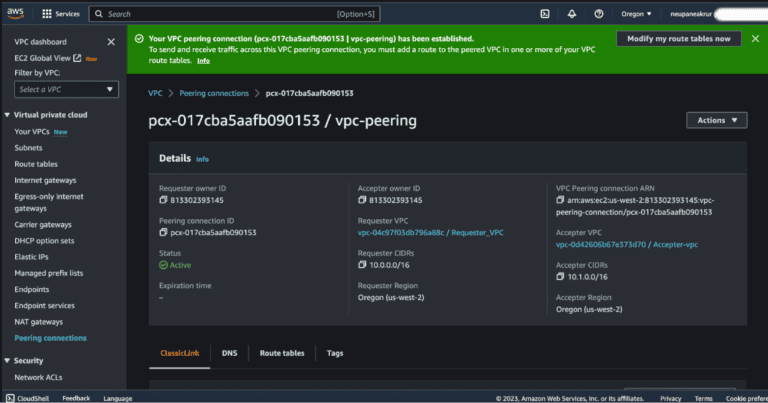
Task: Focus the top Search field
Action: click(234, 14)
